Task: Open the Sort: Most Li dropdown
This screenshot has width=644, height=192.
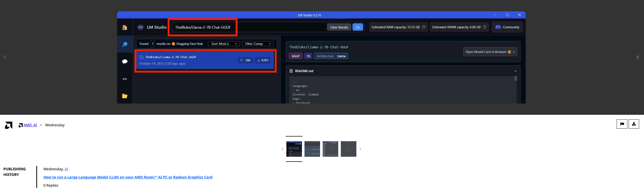Action: click(x=224, y=44)
